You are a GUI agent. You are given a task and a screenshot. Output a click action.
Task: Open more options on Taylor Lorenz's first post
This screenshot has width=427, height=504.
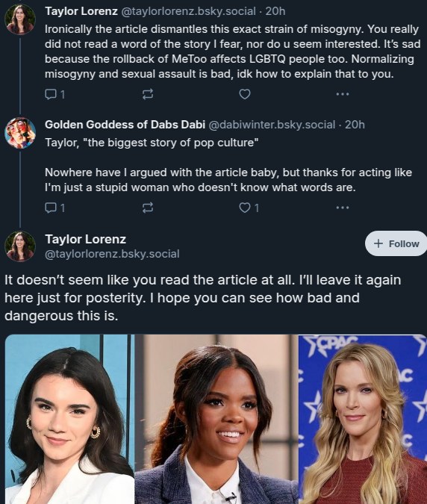[343, 94]
